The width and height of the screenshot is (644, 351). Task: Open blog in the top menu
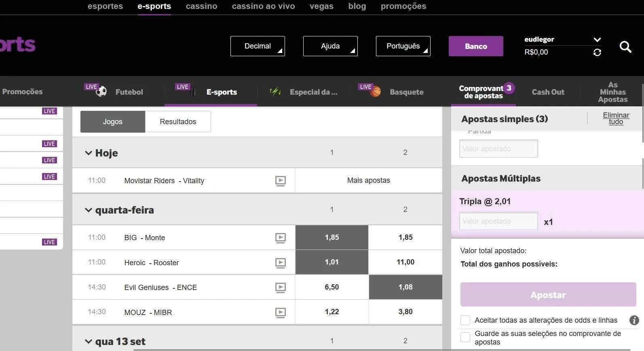pos(357,6)
